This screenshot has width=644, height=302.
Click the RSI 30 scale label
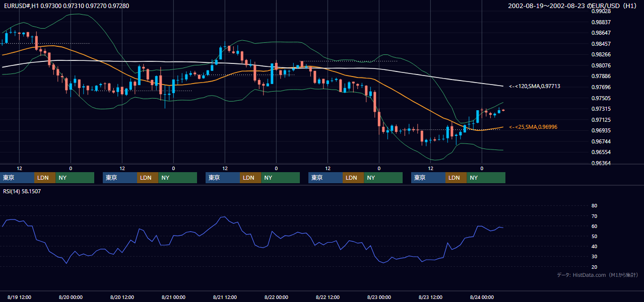[x=594, y=257]
